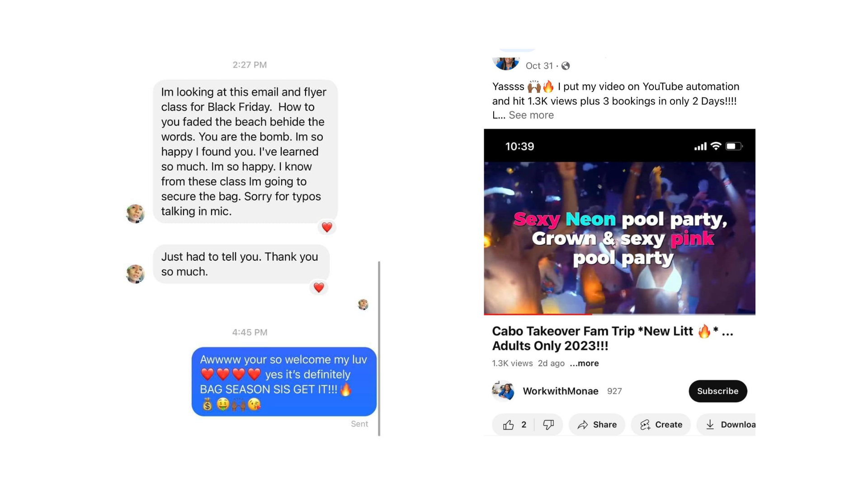Click the Download button

click(727, 425)
